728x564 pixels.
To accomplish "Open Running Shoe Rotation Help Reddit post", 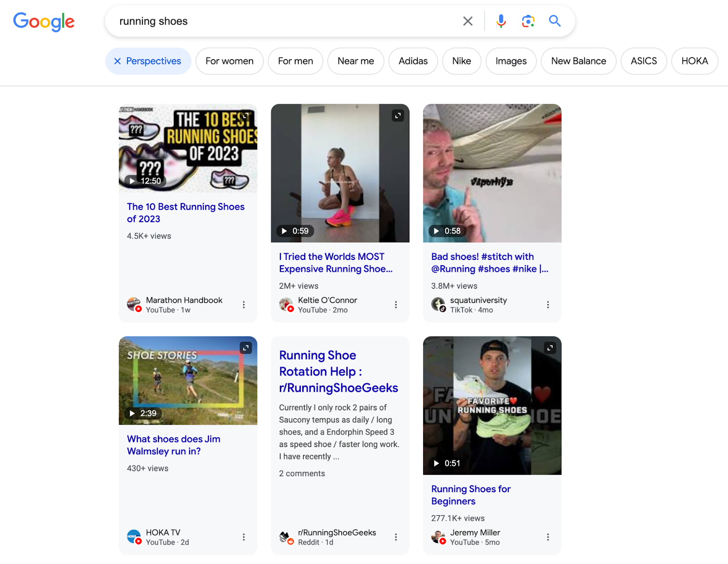I will point(338,371).
